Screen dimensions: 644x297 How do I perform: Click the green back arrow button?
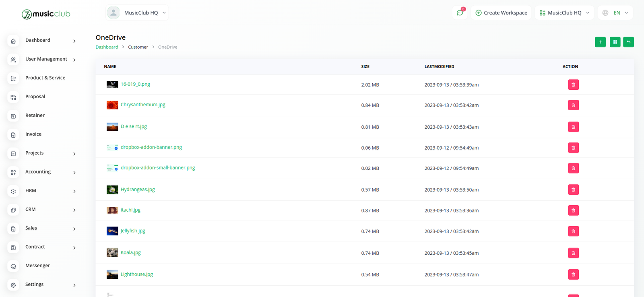point(628,42)
